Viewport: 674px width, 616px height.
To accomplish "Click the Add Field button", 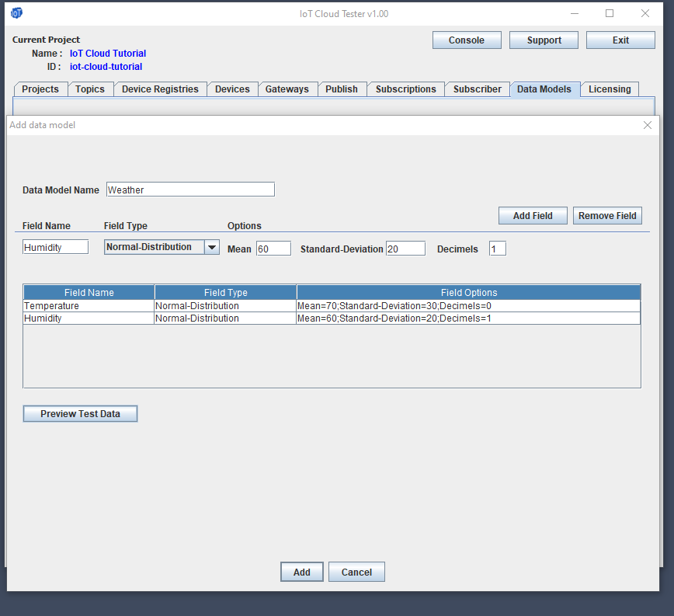I will pyautogui.click(x=533, y=215).
